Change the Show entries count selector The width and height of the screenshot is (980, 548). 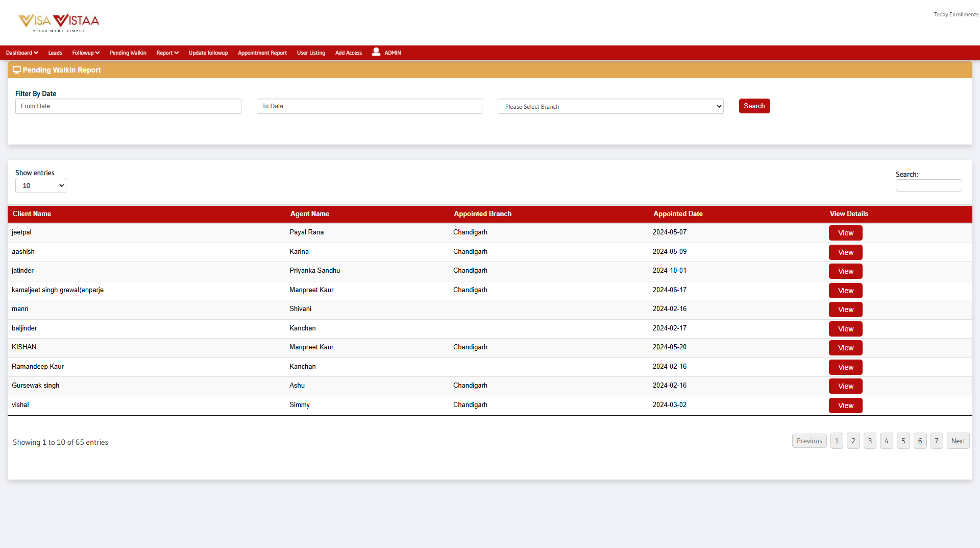(41, 185)
